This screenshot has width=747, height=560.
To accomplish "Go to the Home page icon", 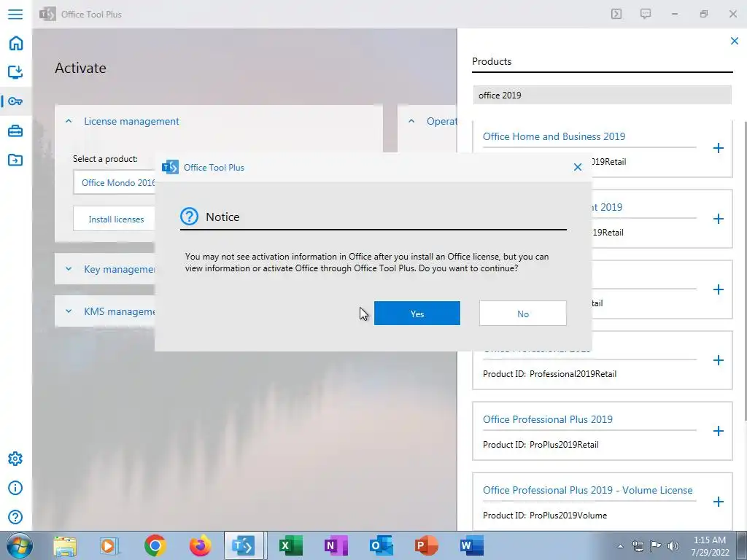I will coord(16,43).
